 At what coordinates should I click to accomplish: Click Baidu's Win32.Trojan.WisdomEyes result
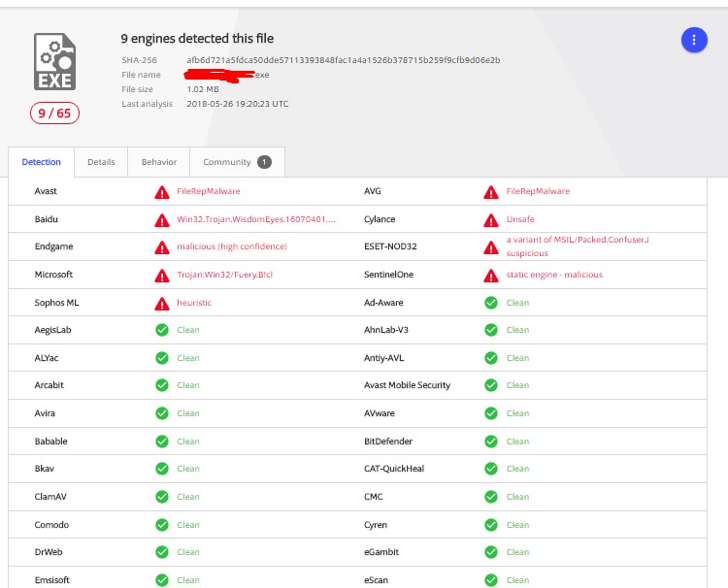click(256, 219)
